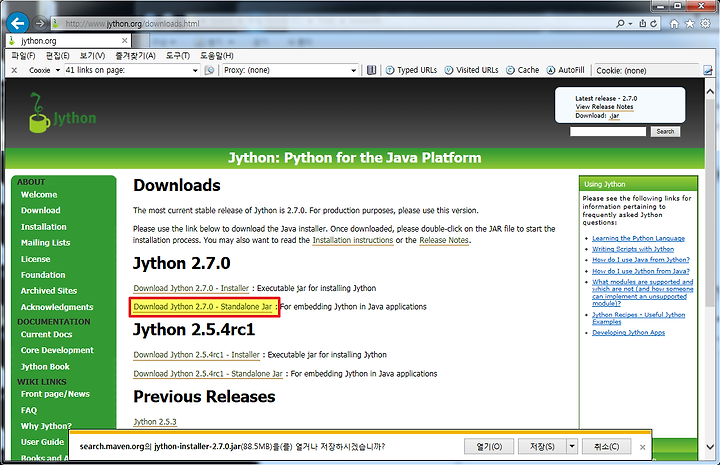Click the 저장(S) save button

[x=542, y=446]
